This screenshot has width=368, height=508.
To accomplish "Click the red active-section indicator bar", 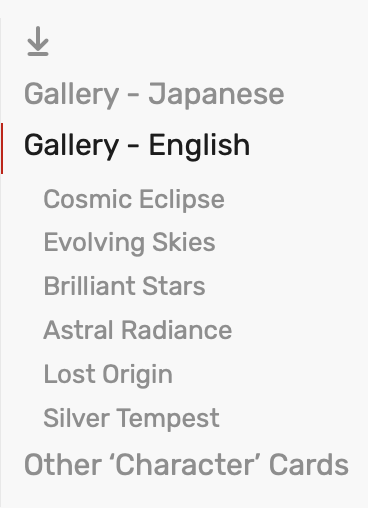I will coord(2,148).
